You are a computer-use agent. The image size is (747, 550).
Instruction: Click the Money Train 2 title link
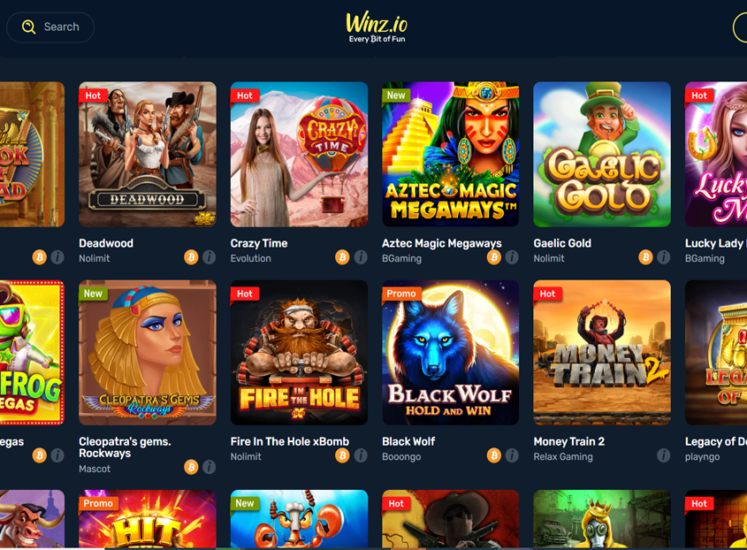coord(569,442)
